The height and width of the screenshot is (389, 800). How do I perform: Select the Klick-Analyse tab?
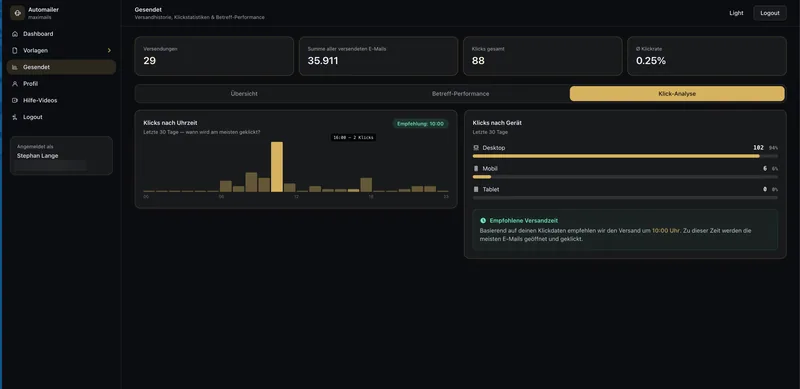677,94
